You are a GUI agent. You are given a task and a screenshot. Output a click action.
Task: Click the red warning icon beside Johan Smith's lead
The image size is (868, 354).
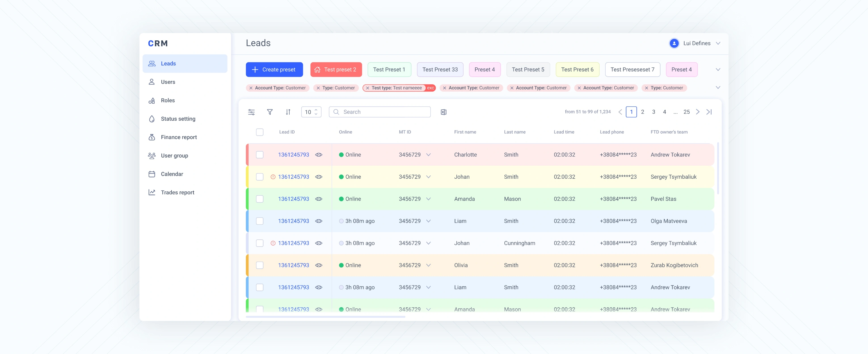(273, 177)
